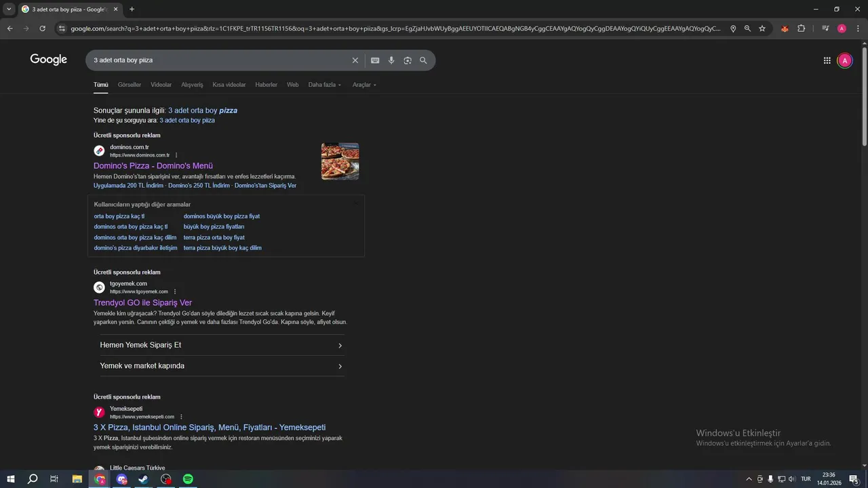Open the media control icon in toolbar
This screenshot has height=488, width=868.
pyautogui.click(x=825, y=28)
